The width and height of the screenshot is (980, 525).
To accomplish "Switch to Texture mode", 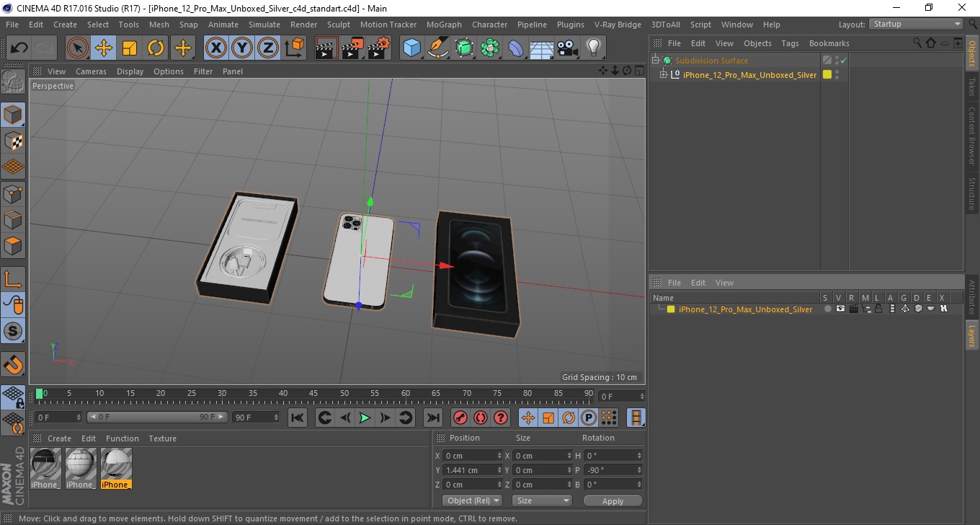I will tap(13, 141).
